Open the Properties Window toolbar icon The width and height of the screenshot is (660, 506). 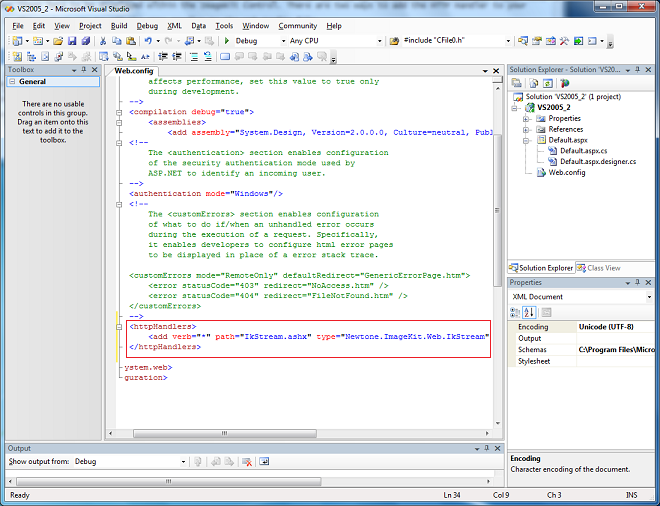pos(537,41)
